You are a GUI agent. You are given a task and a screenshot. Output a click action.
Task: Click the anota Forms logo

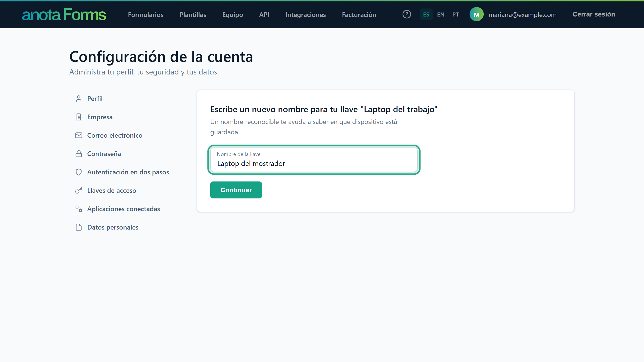(x=64, y=15)
